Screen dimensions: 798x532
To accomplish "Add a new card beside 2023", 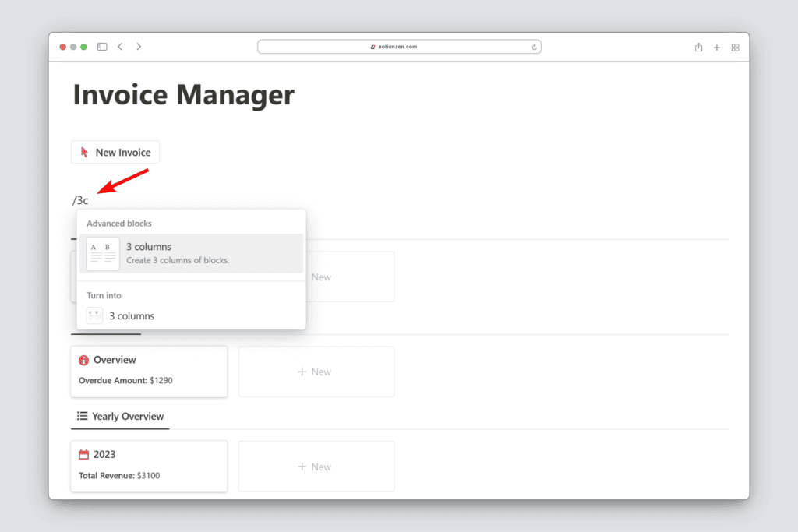I will (x=316, y=467).
